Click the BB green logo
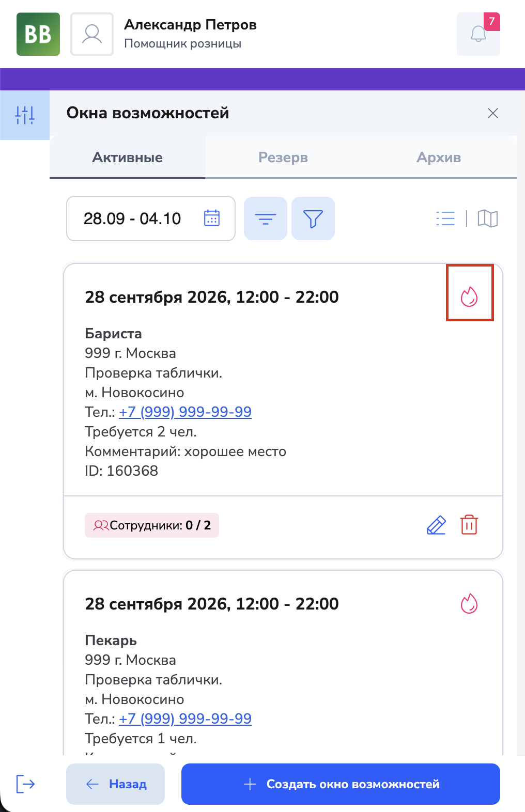The image size is (525, 812). pyautogui.click(x=38, y=34)
